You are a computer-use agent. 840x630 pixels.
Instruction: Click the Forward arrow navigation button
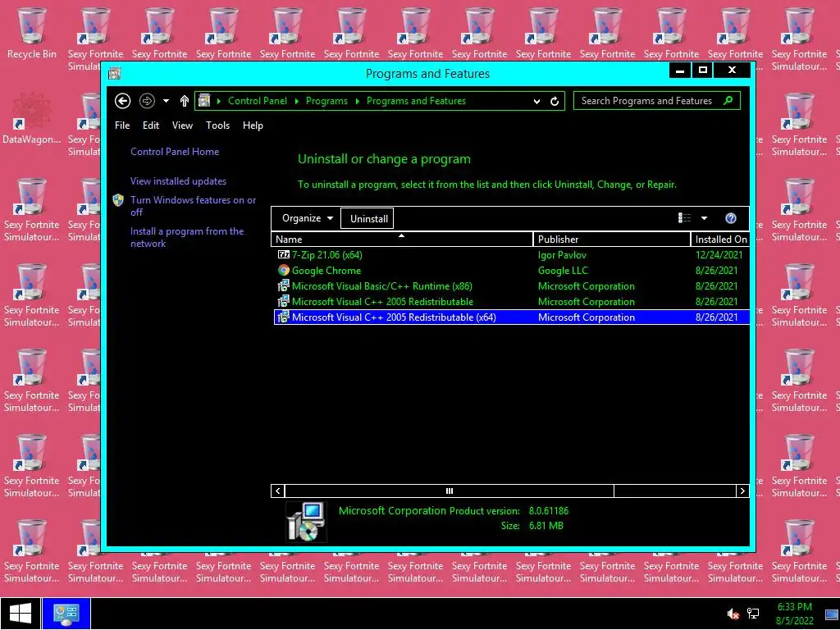[x=147, y=101]
